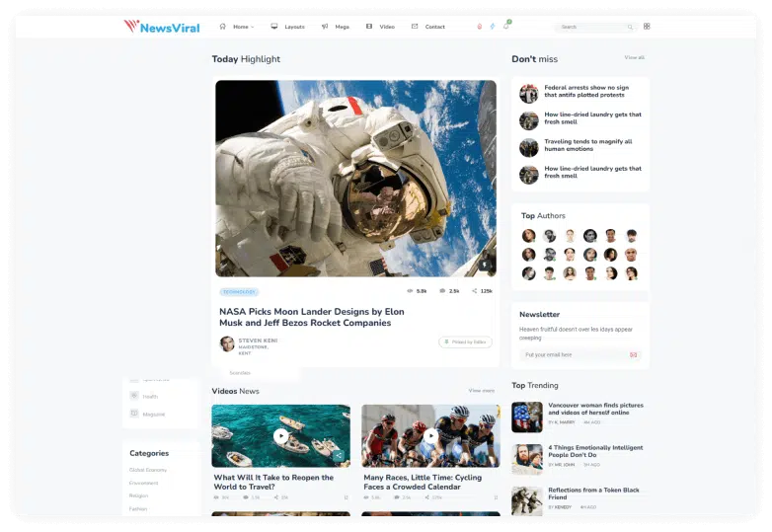Click the Picked by Editor button
This screenshot has width=772, height=532.
pyautogui.click(x=465, y=342)
